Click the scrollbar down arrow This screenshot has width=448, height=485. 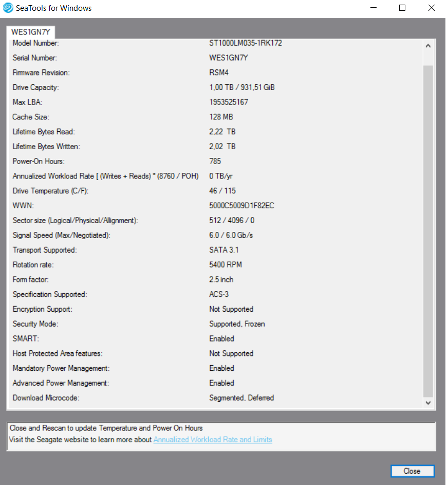(x=428, y=402)
